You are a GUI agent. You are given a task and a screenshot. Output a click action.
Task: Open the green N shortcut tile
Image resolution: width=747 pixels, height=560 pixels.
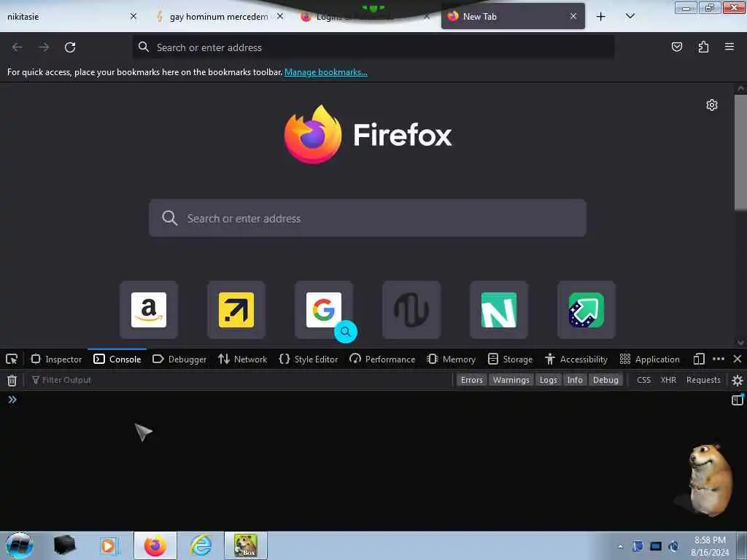499,310
